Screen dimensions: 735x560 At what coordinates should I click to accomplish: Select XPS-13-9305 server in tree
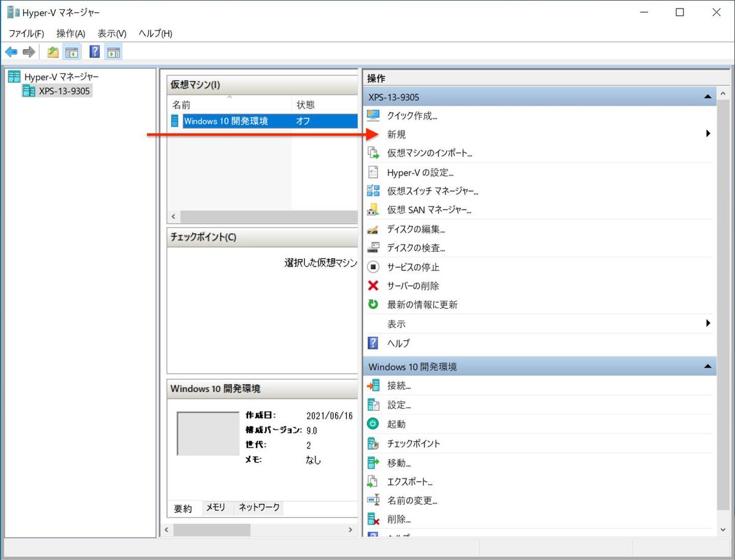click(66, 91)
